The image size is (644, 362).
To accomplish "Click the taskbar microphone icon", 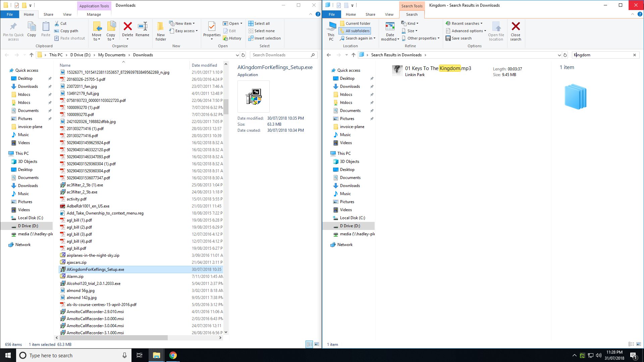I will pos(124,355).
